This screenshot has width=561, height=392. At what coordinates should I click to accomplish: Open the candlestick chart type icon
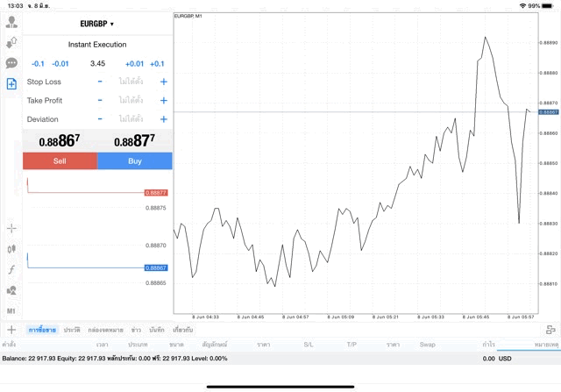[11, 249]
